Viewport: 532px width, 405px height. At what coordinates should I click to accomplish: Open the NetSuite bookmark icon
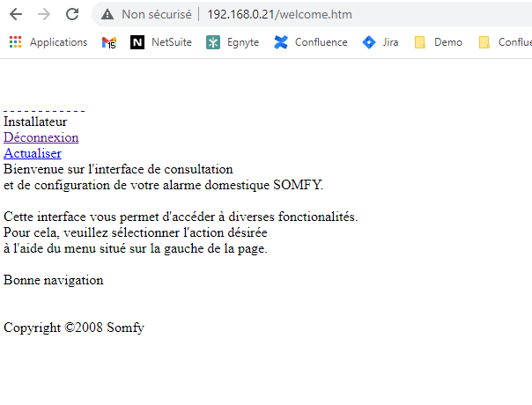137,42
